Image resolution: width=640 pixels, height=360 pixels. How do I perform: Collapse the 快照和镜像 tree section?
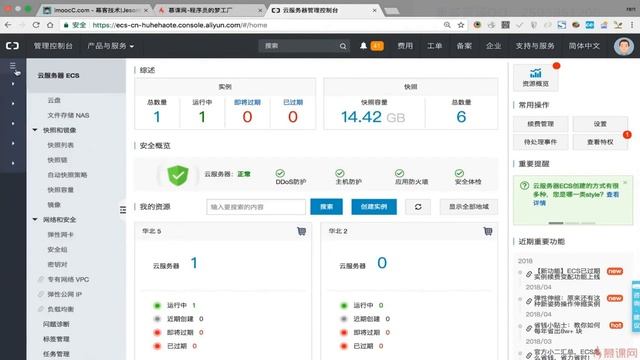[x=35, y=130]
